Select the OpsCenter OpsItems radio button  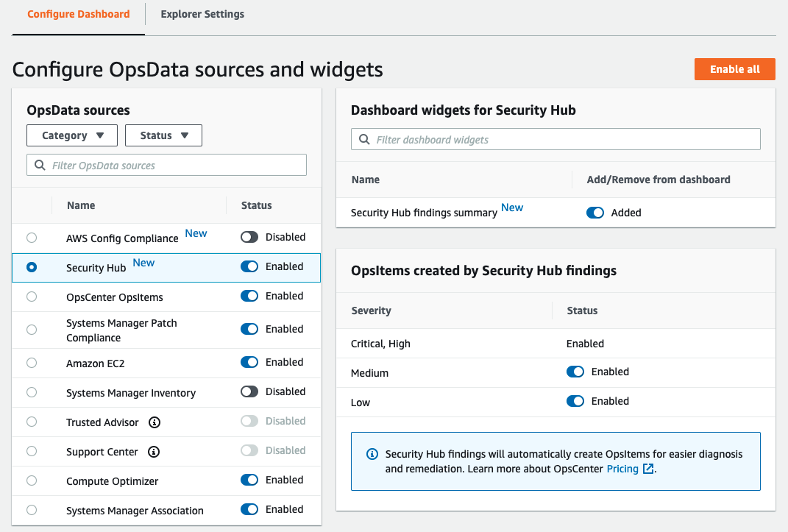(x=32, y=296)
